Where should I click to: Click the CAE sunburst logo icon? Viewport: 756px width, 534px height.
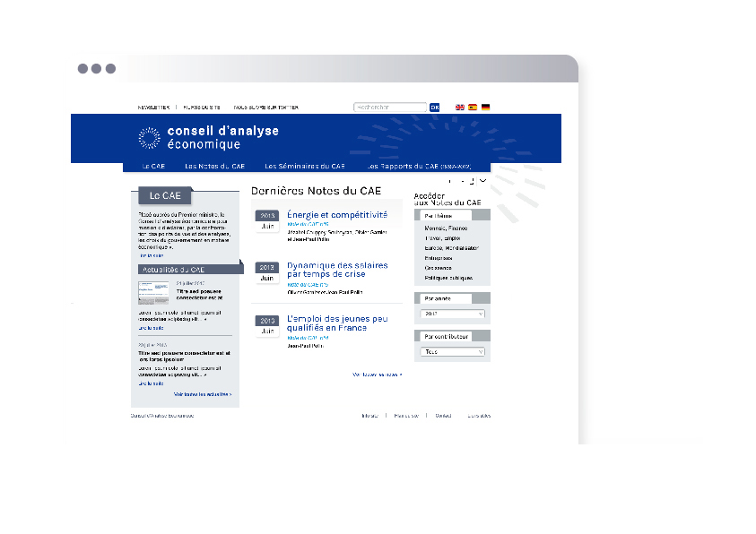[x=149, y=138]
